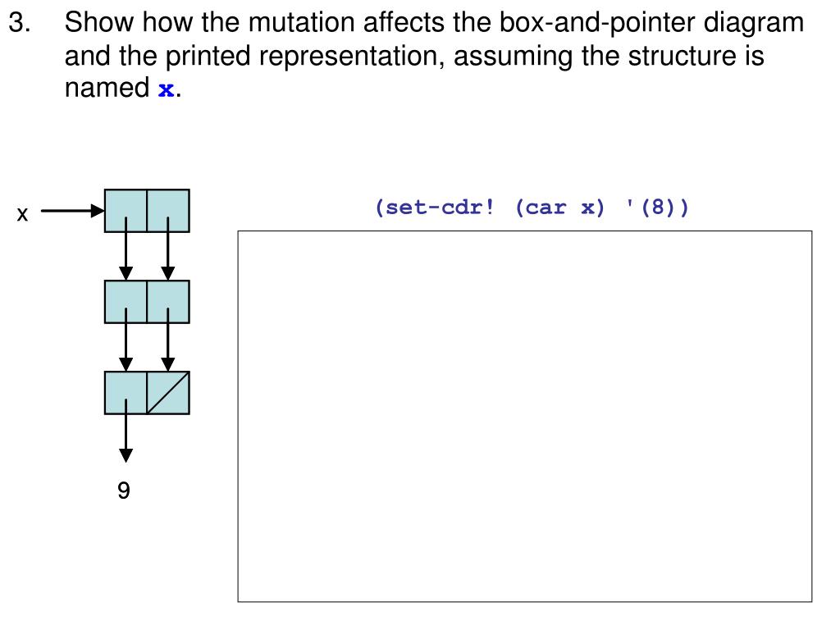Click the cdr half of top cons cell
840x630 pixels.
(168, 211)
